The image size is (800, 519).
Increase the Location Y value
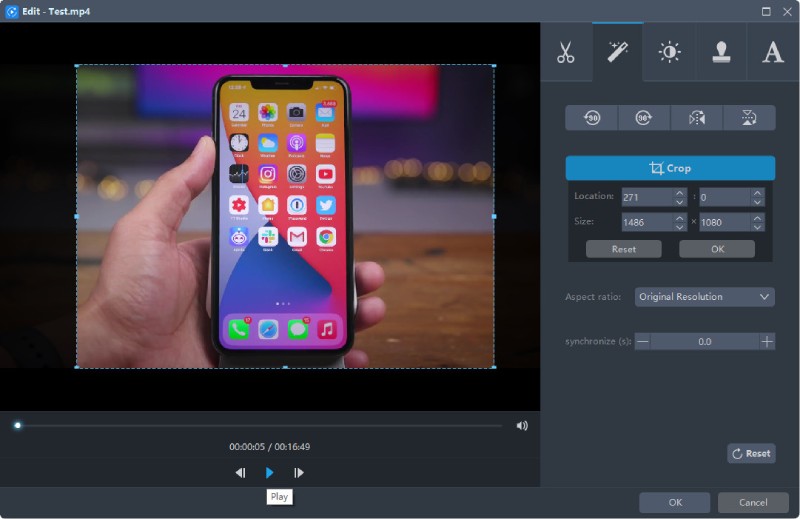tap(758, 193)
